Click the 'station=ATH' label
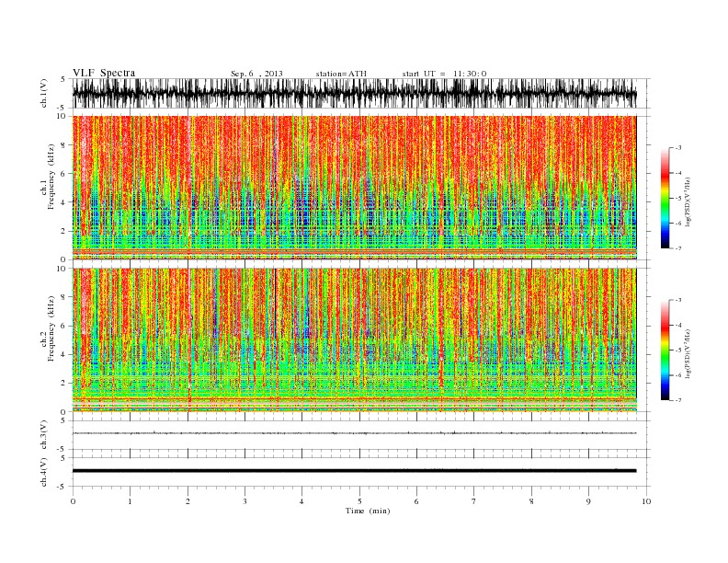 pyautogui.click(x=341, y=74)
